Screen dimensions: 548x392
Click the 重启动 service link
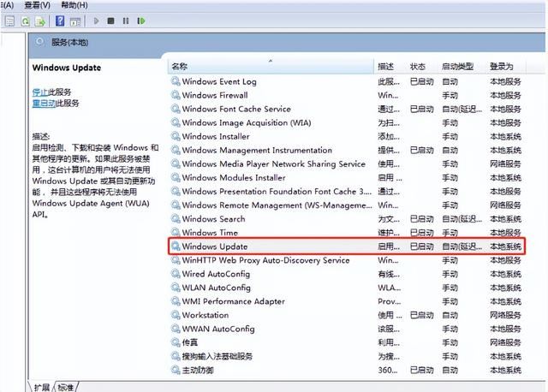point(44,103)
